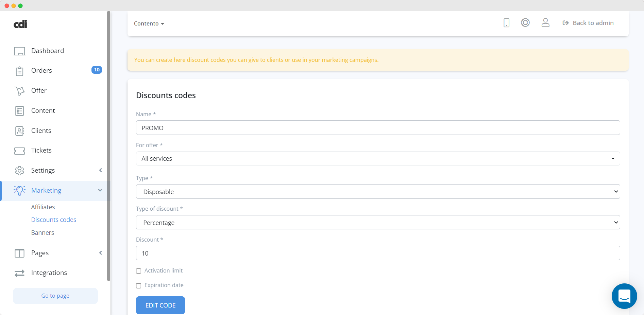Click the Pages menu label
The height and width of the screenshot is (315, 644).
(40, 253)
